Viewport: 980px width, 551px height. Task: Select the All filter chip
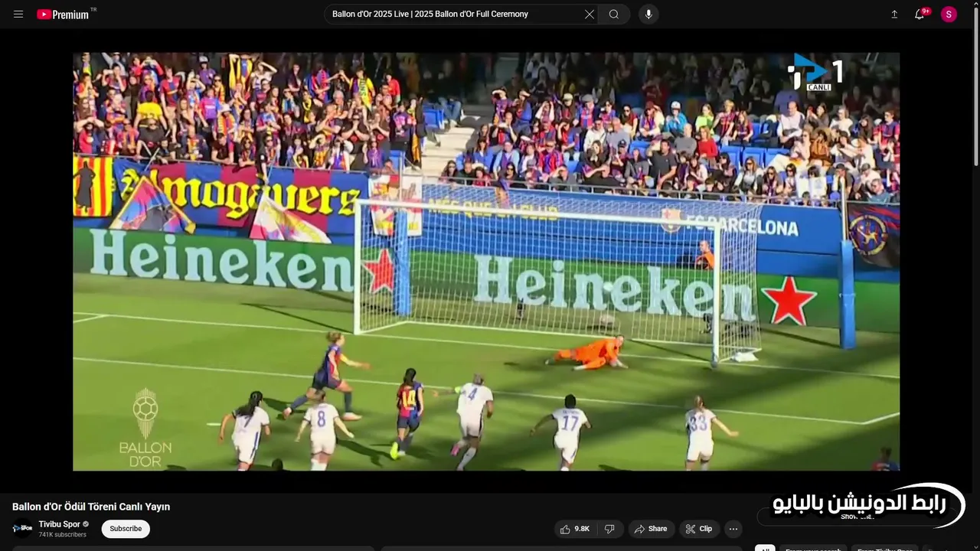tap(765, 549)
